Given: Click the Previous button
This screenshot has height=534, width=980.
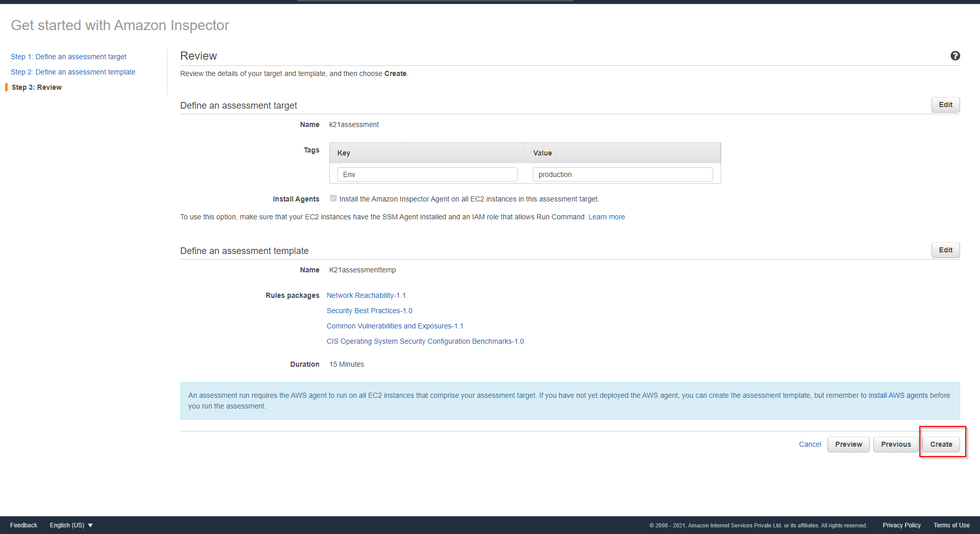Looking at the screenshot, I should [x=895, y=444].
